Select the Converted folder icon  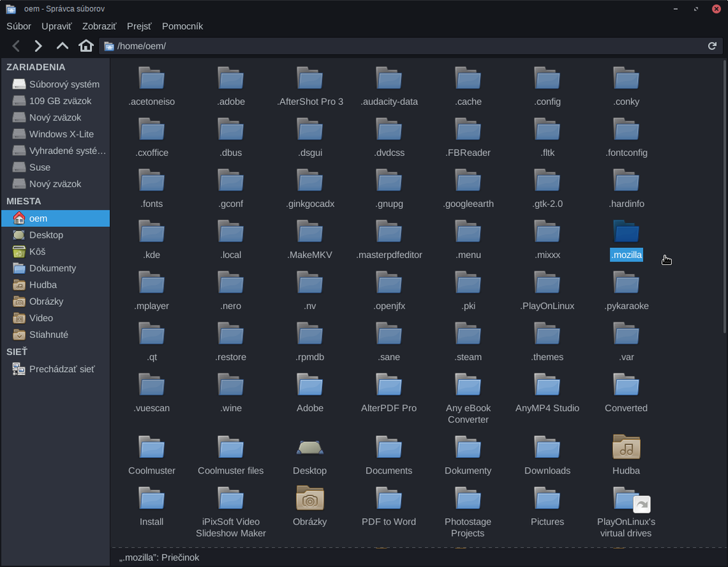pyautogui.click(x=626, y=385)
